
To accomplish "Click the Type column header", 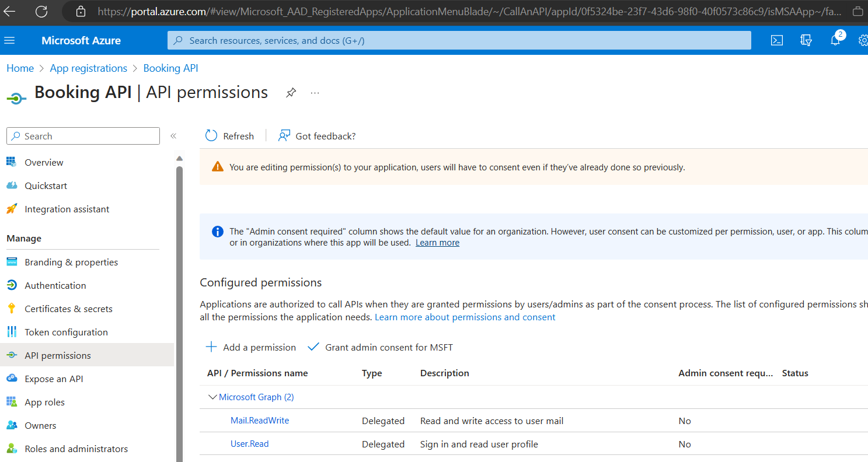I will 372,373.
